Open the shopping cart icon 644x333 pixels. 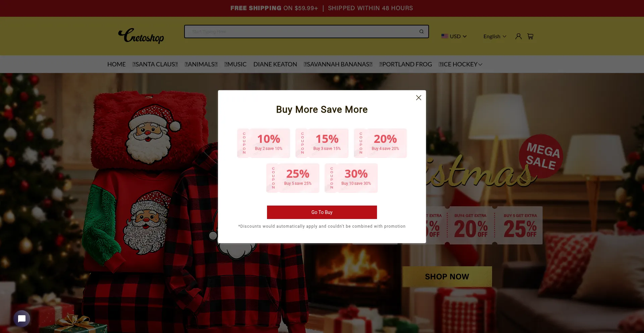(x=530, y=36)
